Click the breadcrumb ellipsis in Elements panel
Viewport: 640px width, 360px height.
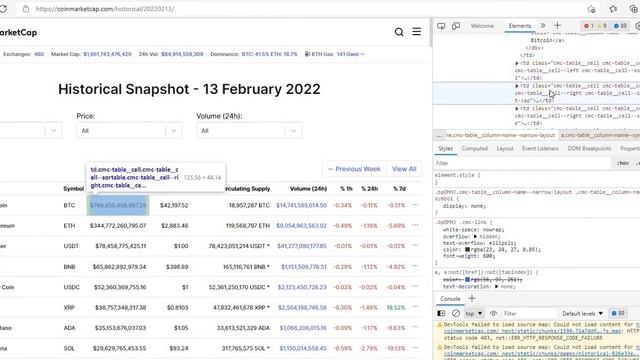coord(439,135)
